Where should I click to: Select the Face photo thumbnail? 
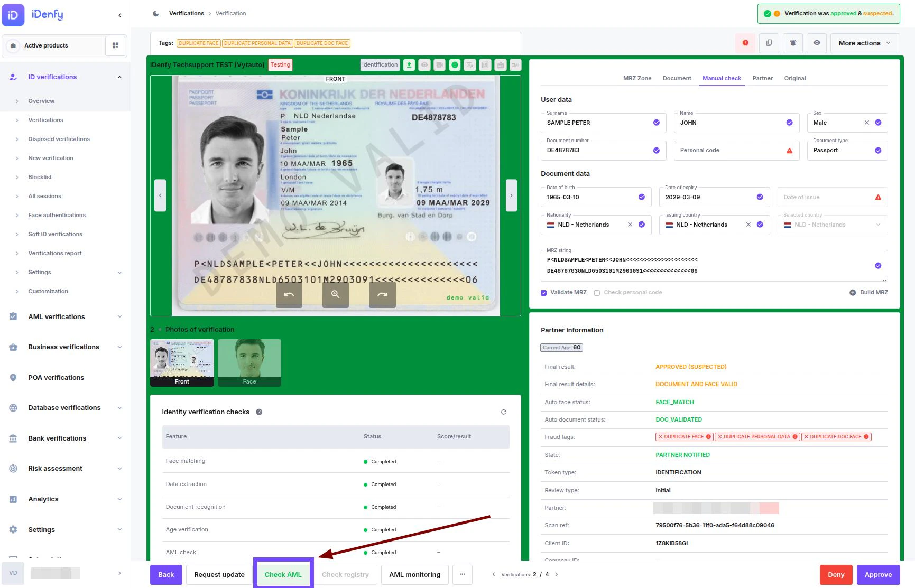[249, 363]
